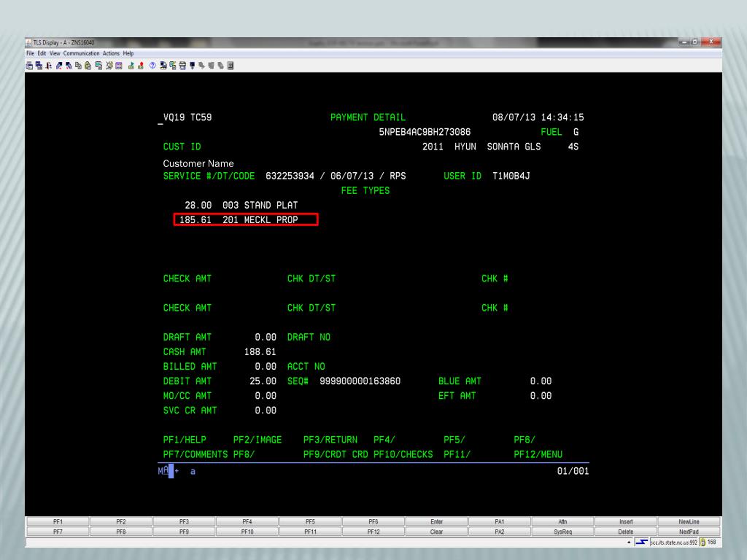Click the PF8 keypad button
747x560 pixels.
coord(121,532)
